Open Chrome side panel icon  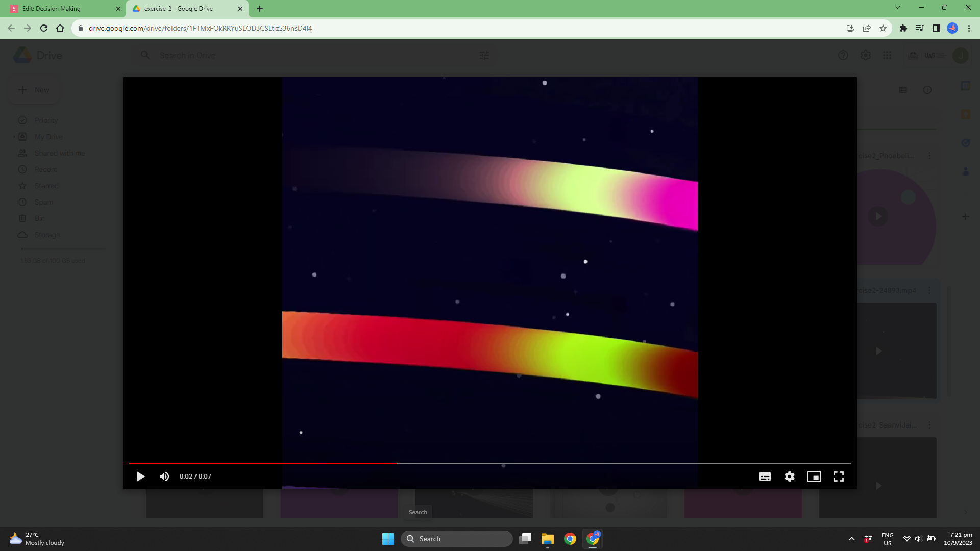point(936,28)
